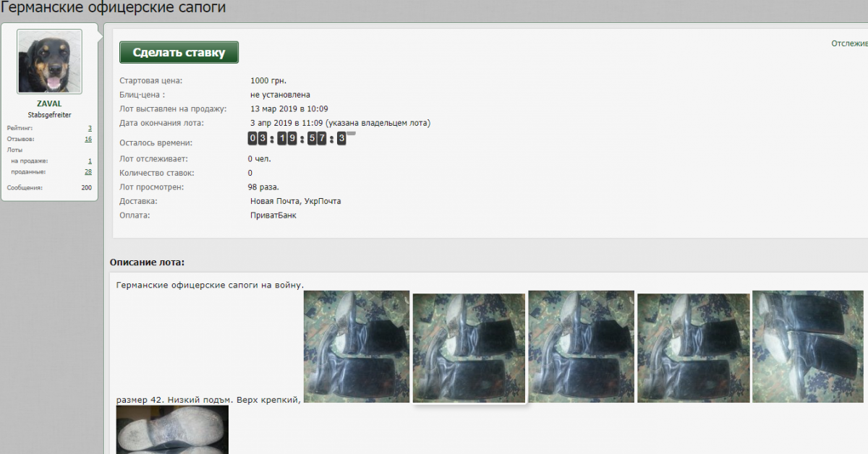Screen dimensions: 868x454
Task: Open the Рейтинг value 3 link
Action: [90, 128]
